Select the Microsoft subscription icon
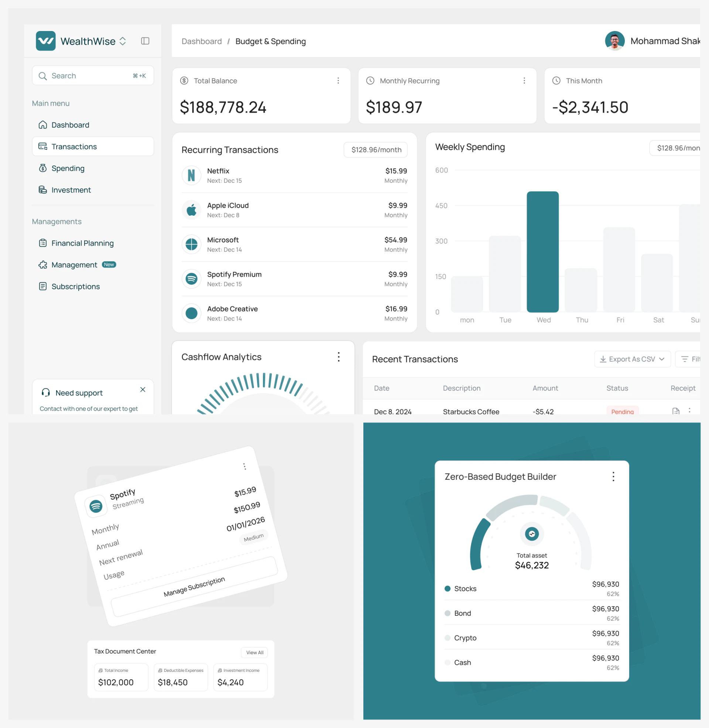 [191, 244]
